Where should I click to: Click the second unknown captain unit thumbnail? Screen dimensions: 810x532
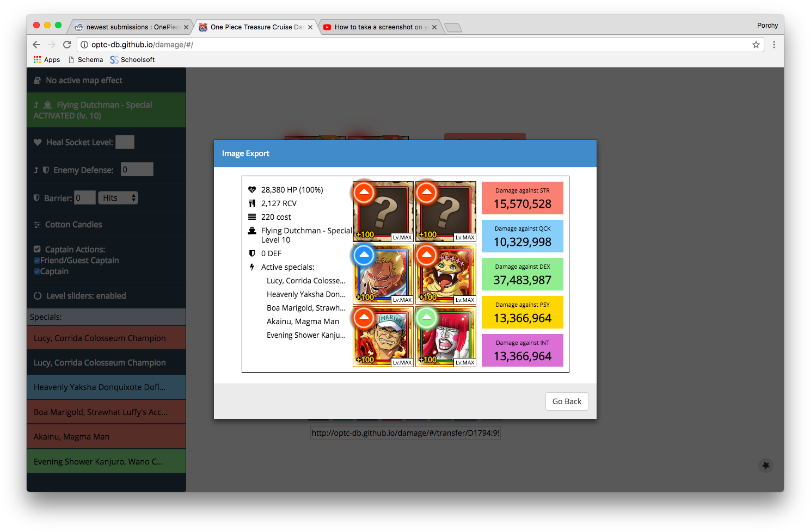pyautogui.click(x=446, y=212)
